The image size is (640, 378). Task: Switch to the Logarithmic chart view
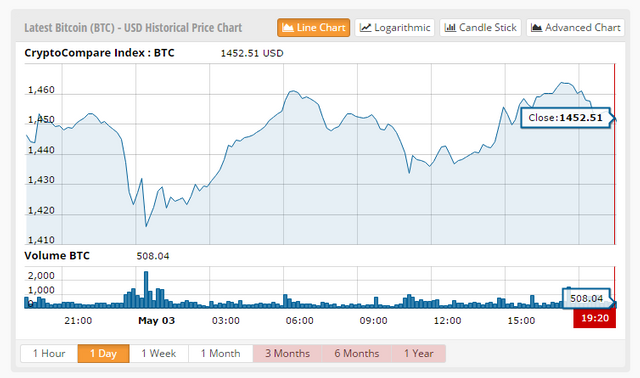pyautogui.click(x=395, y=27)
